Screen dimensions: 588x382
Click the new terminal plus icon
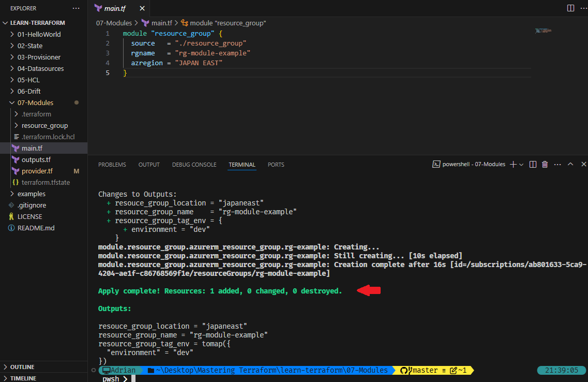(x=513, y=165)
